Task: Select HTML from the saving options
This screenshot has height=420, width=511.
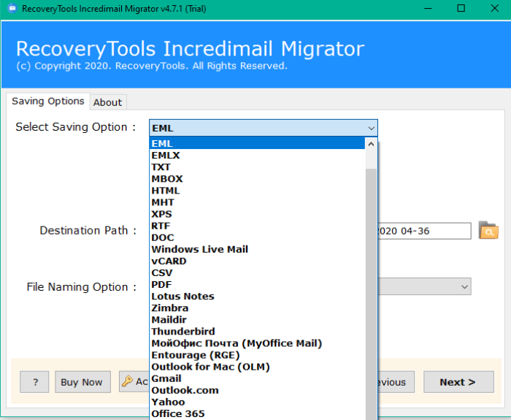Action: coord(257,191)
